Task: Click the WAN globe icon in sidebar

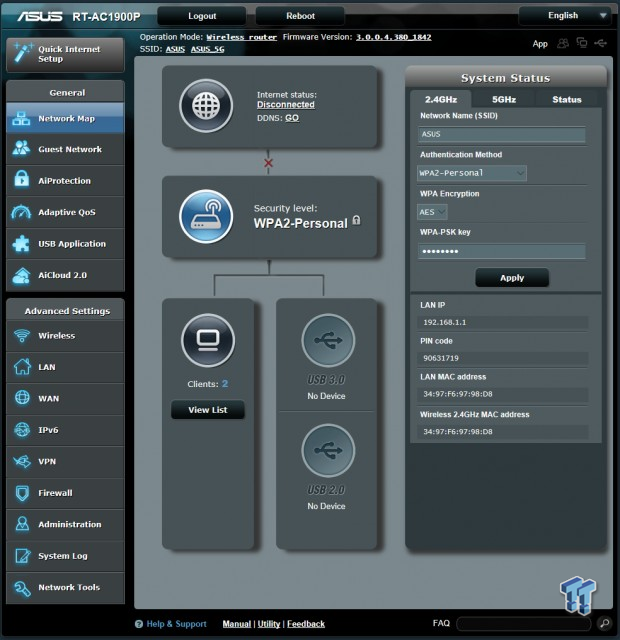Action: (22, 398)
